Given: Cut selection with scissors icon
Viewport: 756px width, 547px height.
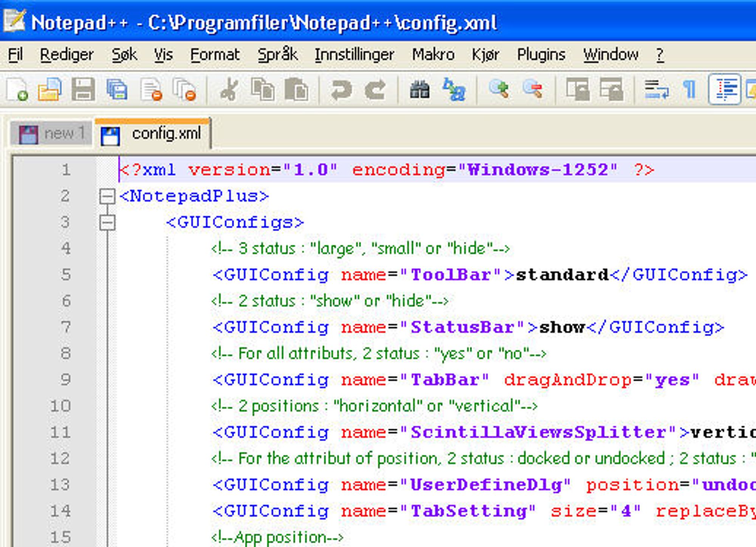Looking at the screenshot, I should (x=229, y=89).
